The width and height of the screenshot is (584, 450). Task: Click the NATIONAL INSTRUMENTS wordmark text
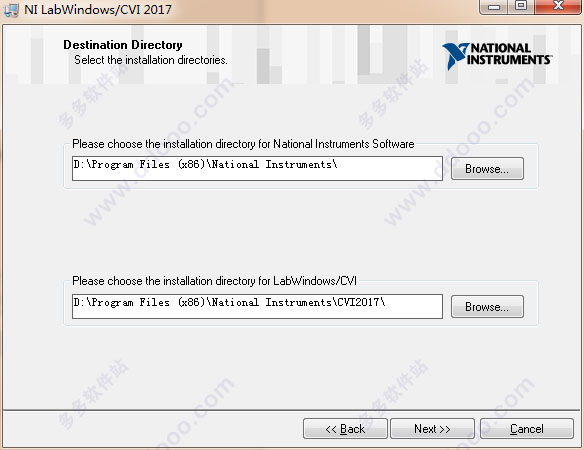[x=509, y=54]
